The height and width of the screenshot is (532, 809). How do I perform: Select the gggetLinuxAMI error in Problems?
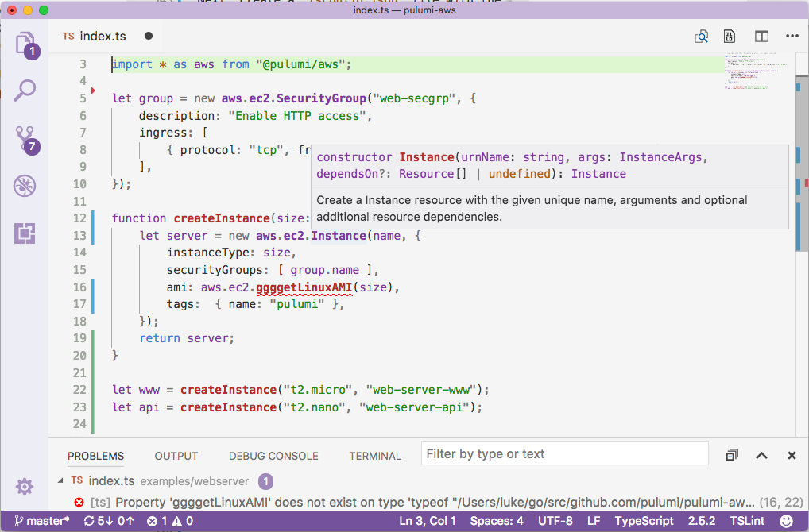point(318,502)
